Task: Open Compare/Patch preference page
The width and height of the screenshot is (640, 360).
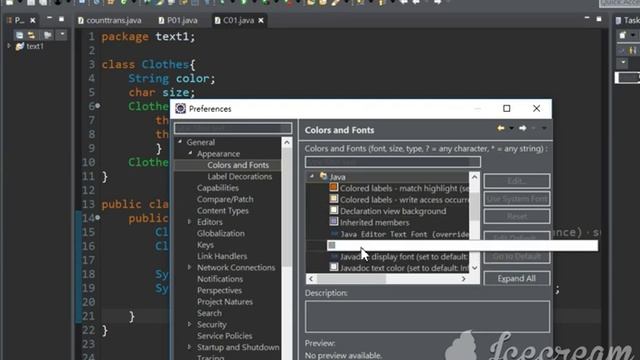Action: 225,200
